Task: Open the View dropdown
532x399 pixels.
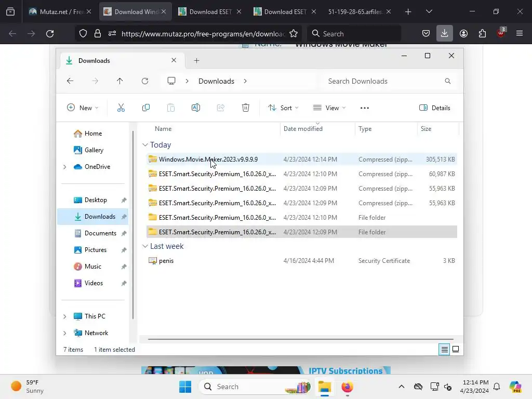Action: tap(329, 108)
